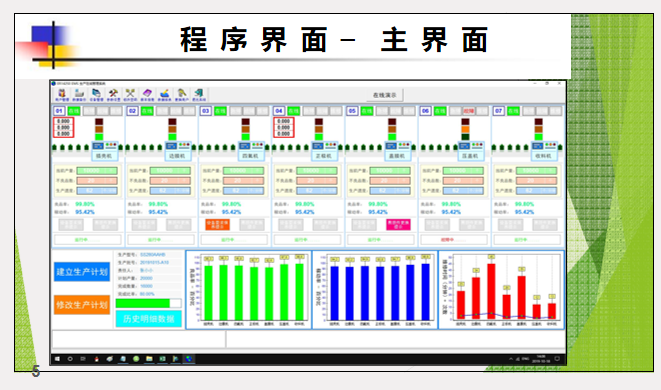Screen dimensions: 661x390
Task: Click the orange 修改生产计划 button
Action: (82, 304)
